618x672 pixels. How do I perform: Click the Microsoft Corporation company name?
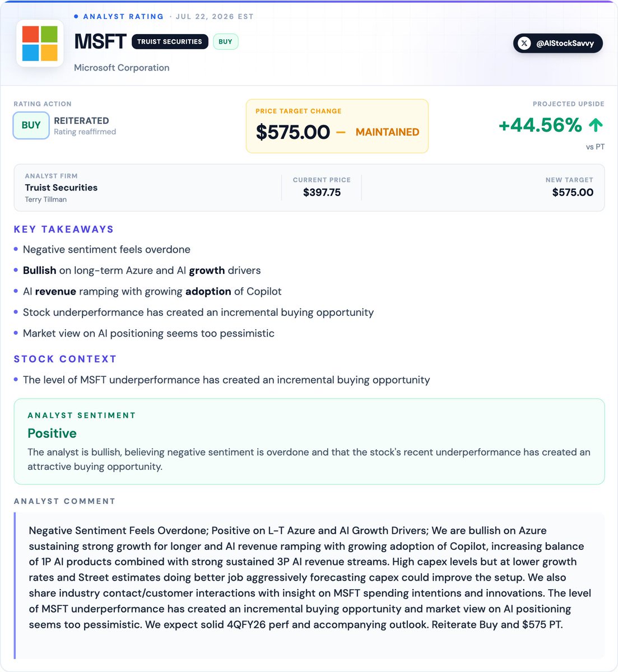(x=122, y=68)
